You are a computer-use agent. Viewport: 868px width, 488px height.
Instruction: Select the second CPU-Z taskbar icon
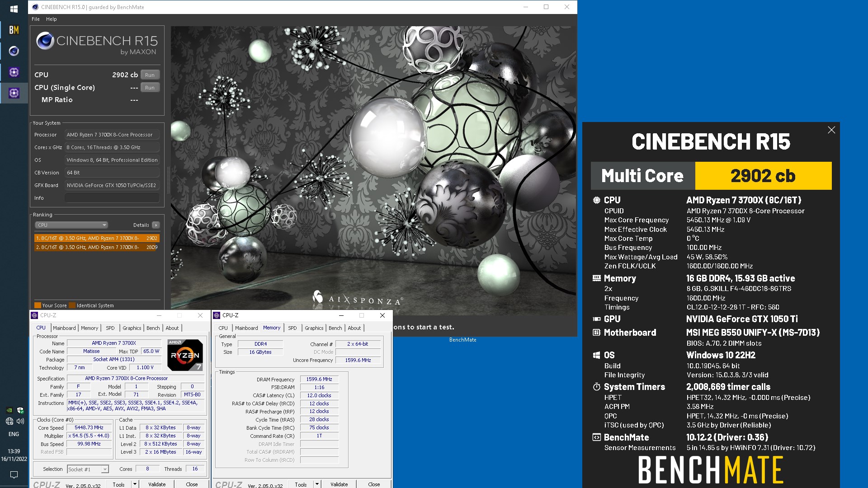point(14,93)
